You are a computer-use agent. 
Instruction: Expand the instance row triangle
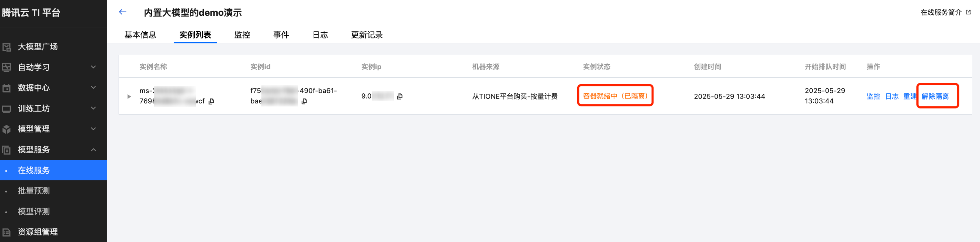coord(129,96)
